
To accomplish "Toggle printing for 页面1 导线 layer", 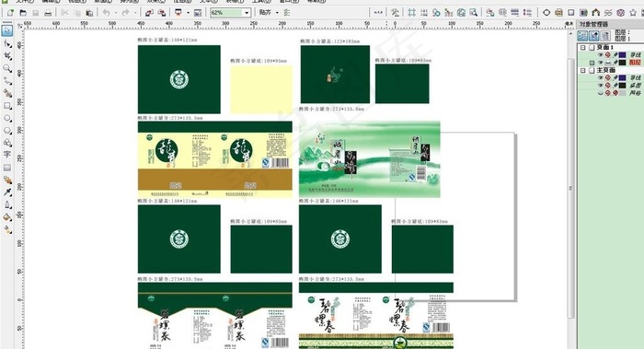I will (x=608, y=54).
